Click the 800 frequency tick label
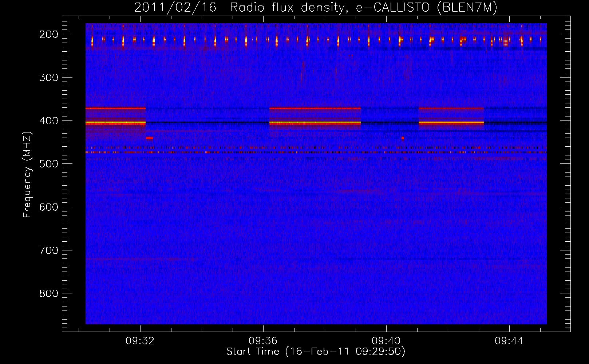This screenshot has height=364, width=589. click(49, 293)
